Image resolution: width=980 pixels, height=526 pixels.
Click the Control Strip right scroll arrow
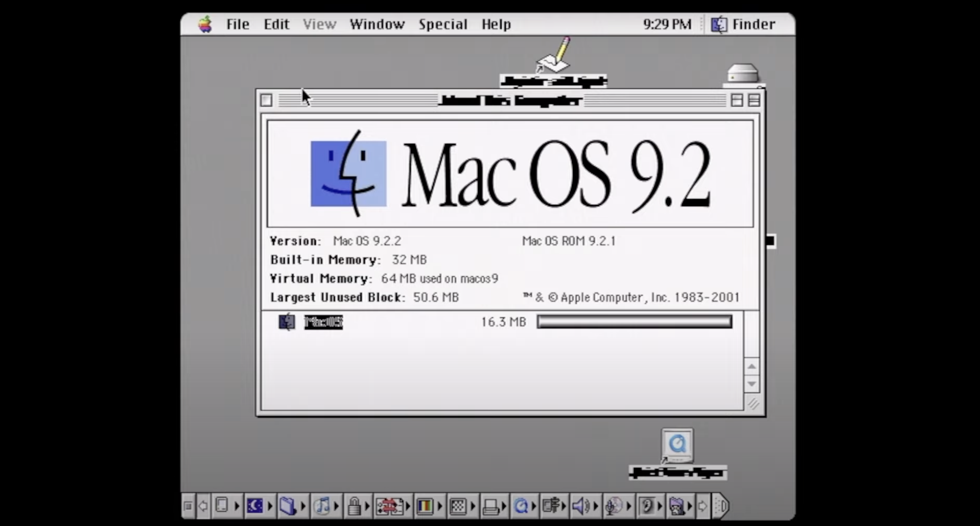(703, 506)
